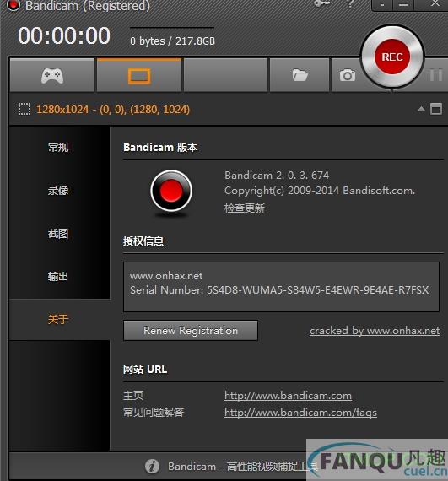Screen dimensions: 448x481
Task: Open the 截图 image settings tab
Action: coord(58,234)
